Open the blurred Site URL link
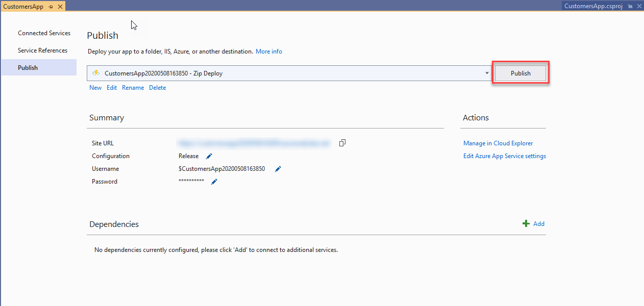The width and height of the screenshot is (644, 306). tap(254, 143)
